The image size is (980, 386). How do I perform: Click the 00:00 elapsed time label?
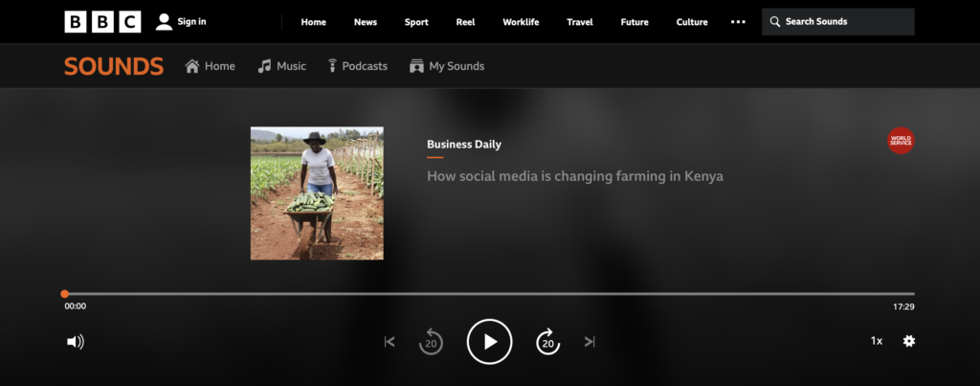tap(76, 307)
